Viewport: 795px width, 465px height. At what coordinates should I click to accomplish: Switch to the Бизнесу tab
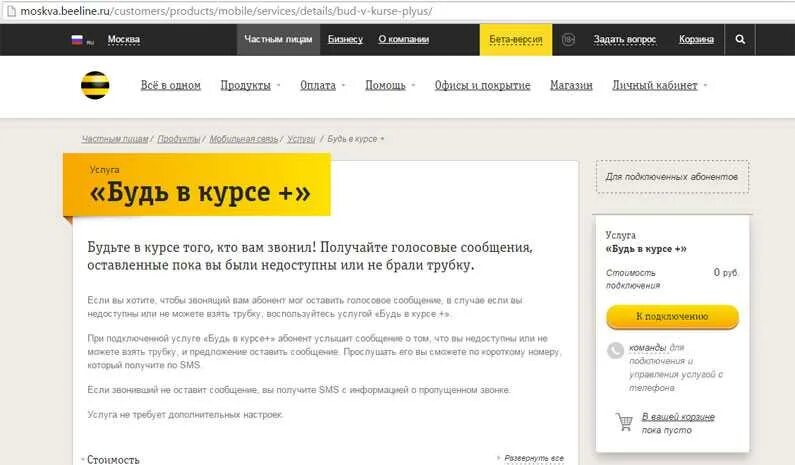(345, 40)
